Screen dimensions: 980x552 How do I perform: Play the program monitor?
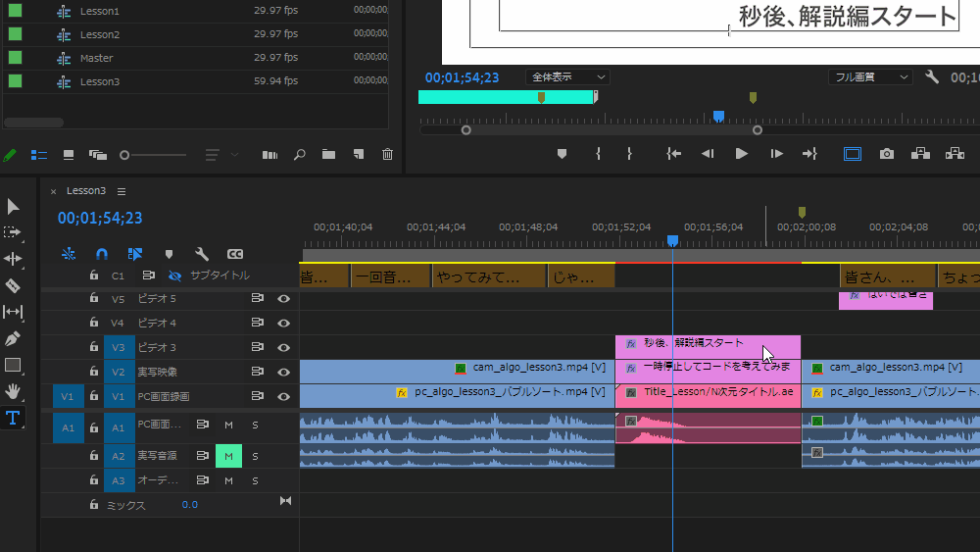741,154
